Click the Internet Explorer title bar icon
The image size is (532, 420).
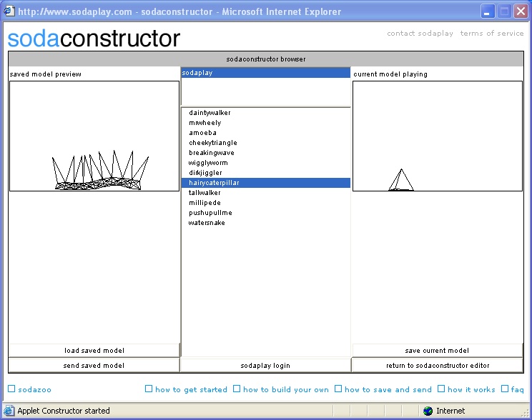tap(9, 11)
